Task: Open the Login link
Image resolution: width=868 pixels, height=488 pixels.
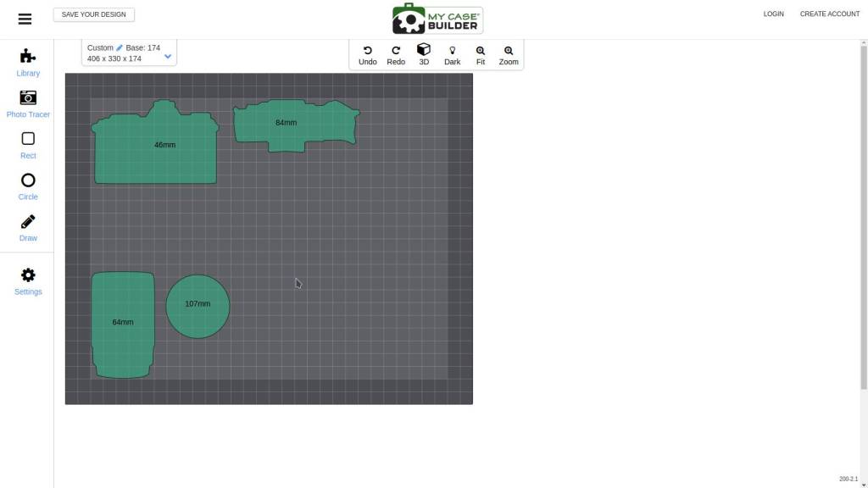Action: [x=773, y=14]
